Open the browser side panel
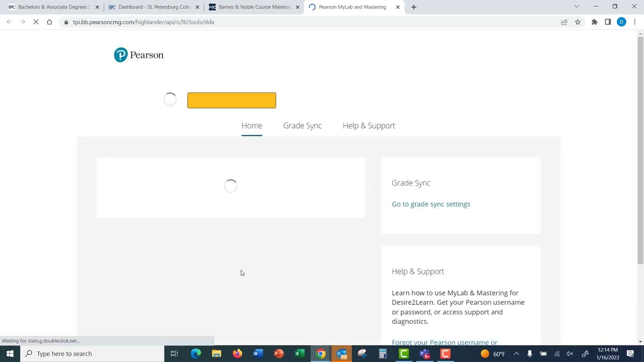The height and width of the screenshot is (362, 644). click(608, 22)
